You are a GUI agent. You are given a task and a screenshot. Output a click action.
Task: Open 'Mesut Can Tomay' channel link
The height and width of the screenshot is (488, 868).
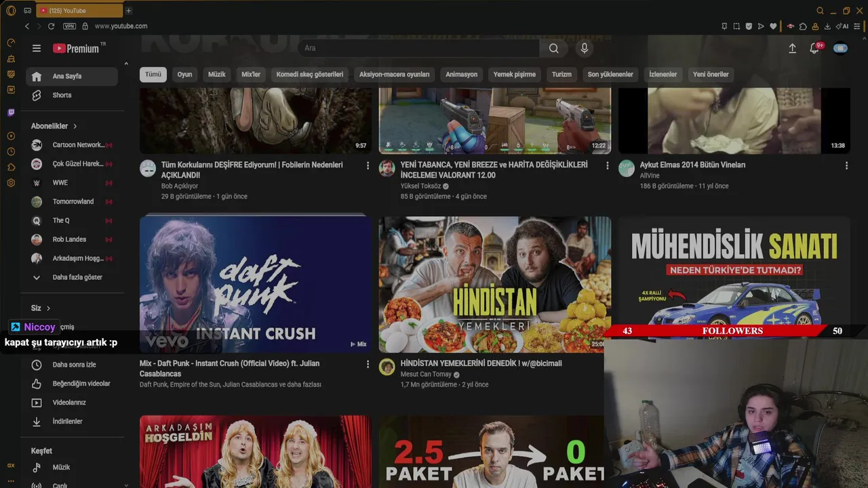(x=426, y=374)
